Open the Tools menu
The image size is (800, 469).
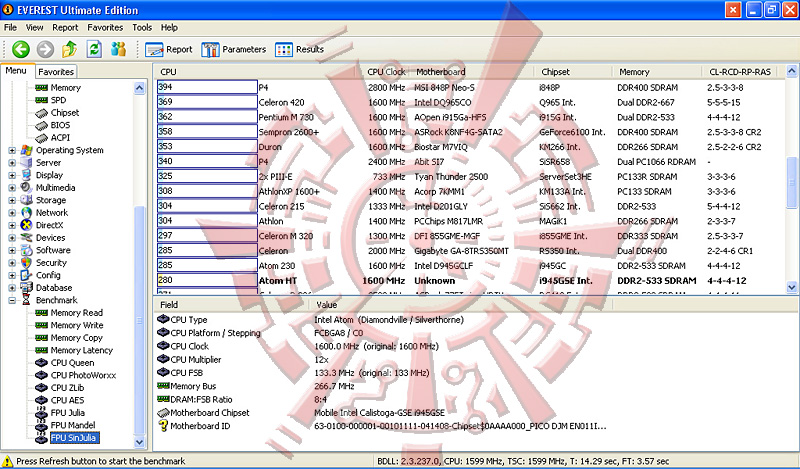pos(142,27)
